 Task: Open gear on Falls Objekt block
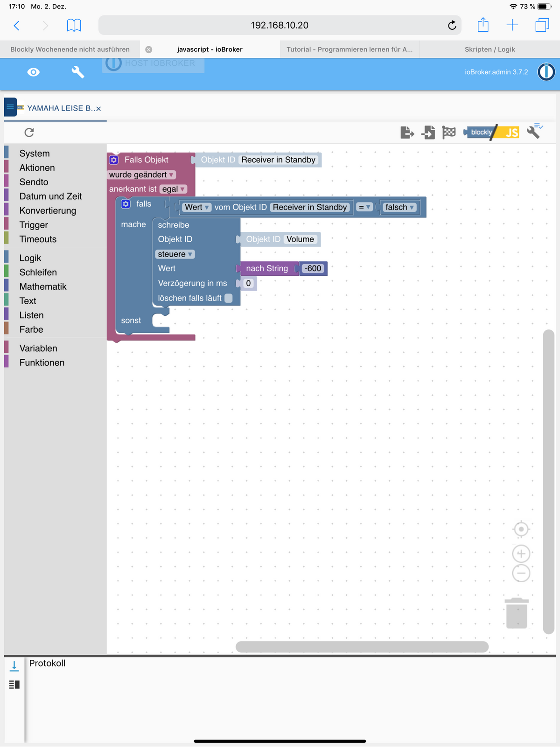114,160
